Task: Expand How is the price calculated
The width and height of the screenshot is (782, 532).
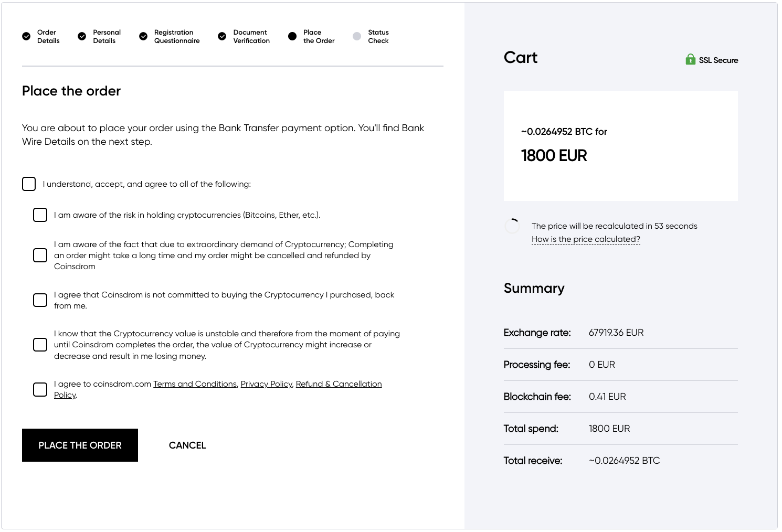Action: 586,239
